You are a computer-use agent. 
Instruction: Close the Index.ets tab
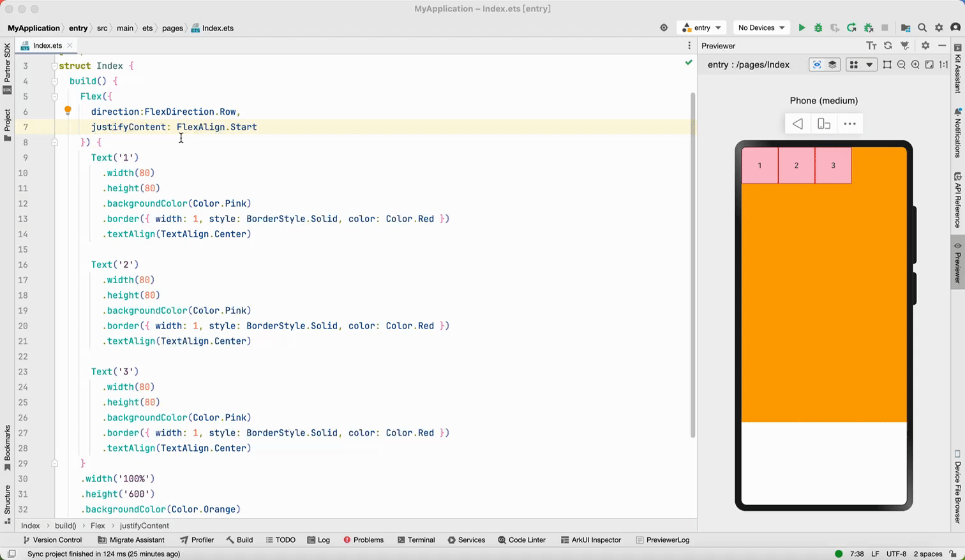70,46
